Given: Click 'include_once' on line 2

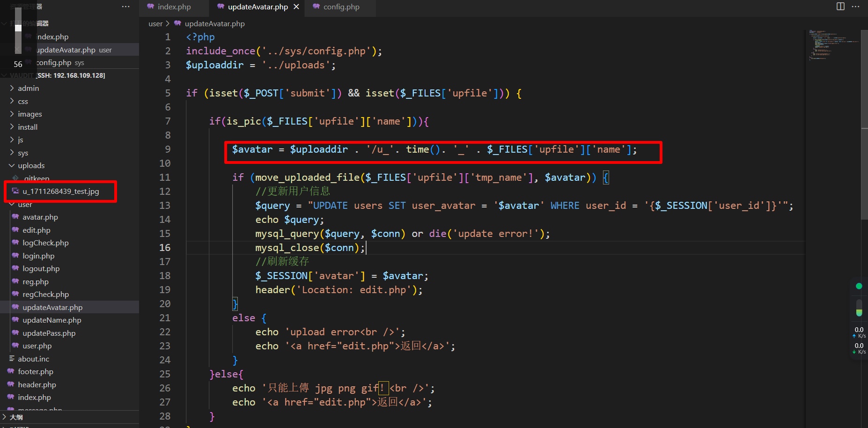Looking at the screenshot, I should (221, 51).
